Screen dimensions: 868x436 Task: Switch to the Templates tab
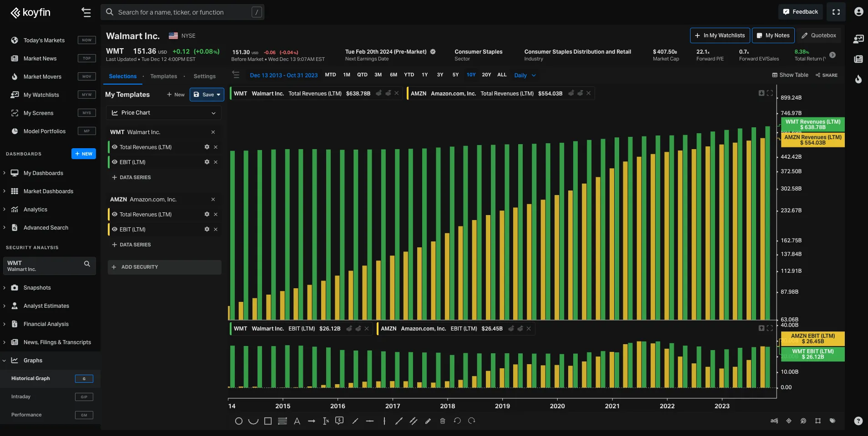pyautogui.click(x=164, y=76)
